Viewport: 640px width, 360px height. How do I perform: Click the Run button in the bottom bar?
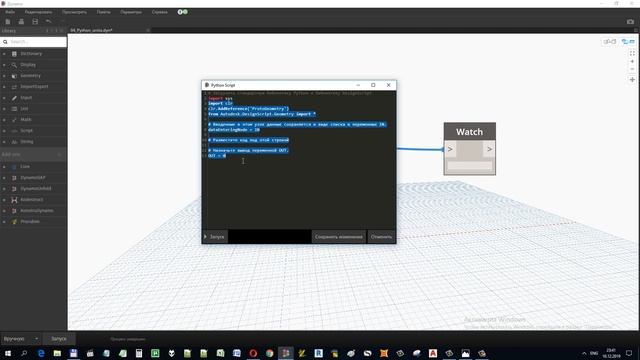coord(59,339)
